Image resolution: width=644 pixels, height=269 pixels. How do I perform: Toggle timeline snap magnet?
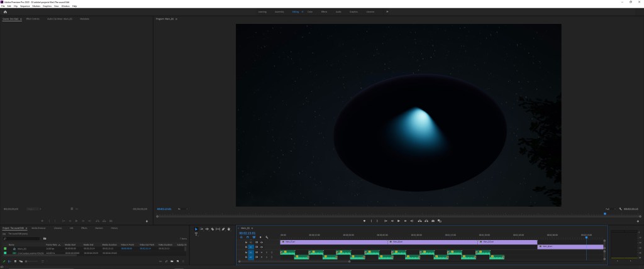pos(247,237)
